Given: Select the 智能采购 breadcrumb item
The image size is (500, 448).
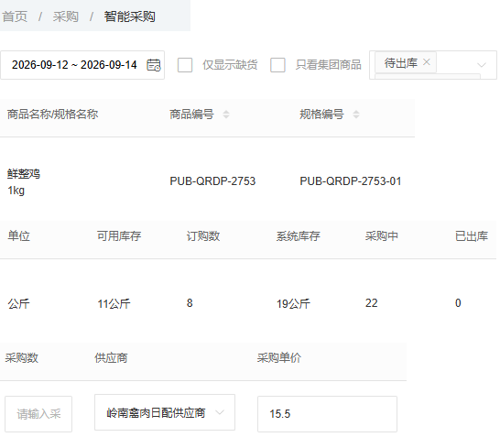Looking at the screenshot, I should pos(129,16).
